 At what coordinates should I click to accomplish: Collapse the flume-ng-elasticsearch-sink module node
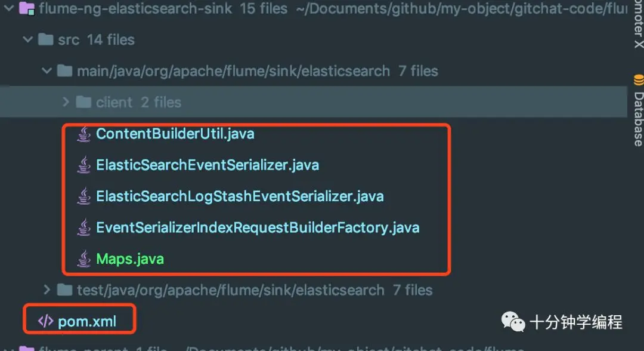(x=8, y=9)
